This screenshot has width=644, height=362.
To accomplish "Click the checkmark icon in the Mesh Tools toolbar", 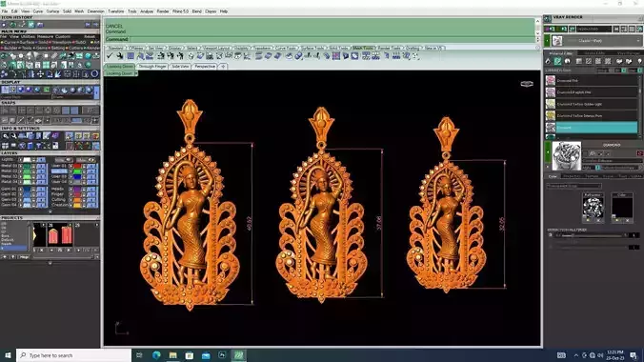I will click(110, 56).
